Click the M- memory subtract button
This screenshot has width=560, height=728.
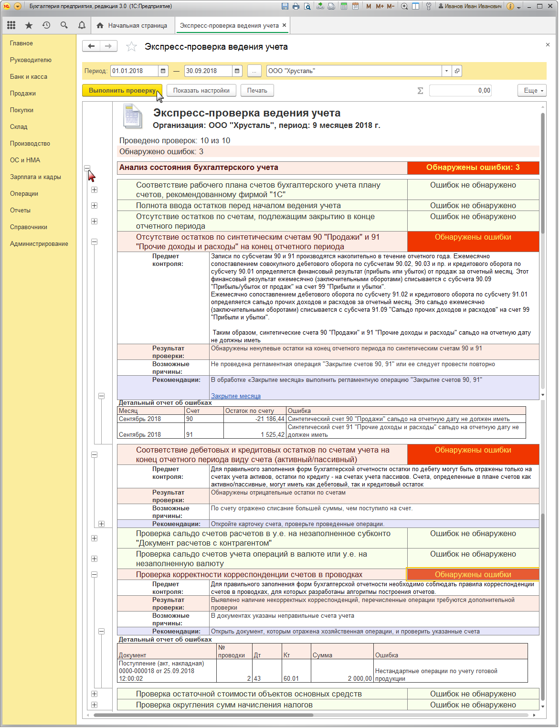click(391, 6)
